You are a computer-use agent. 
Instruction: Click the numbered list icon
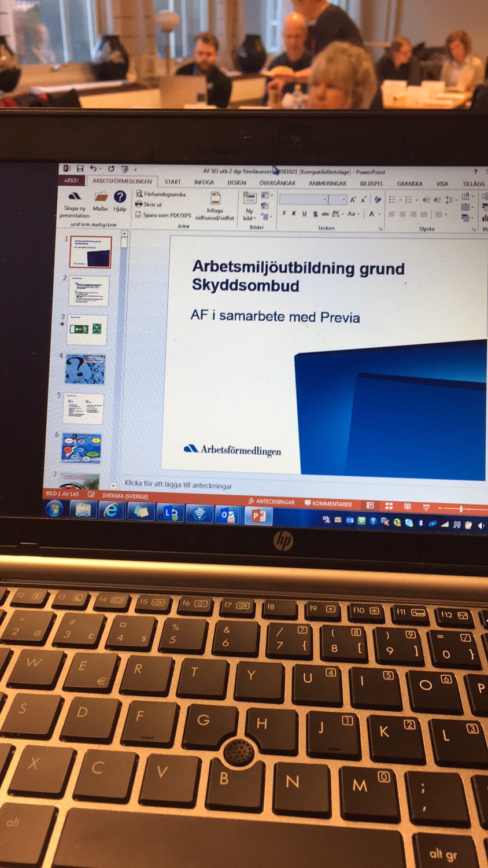coord(410,200)
